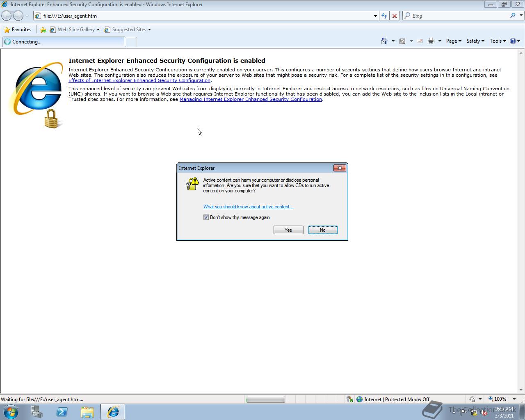Uncheck Don't show this message again
Image resolution: width=525 pixels, height=420 pixels.
click(x=206, y=217)
